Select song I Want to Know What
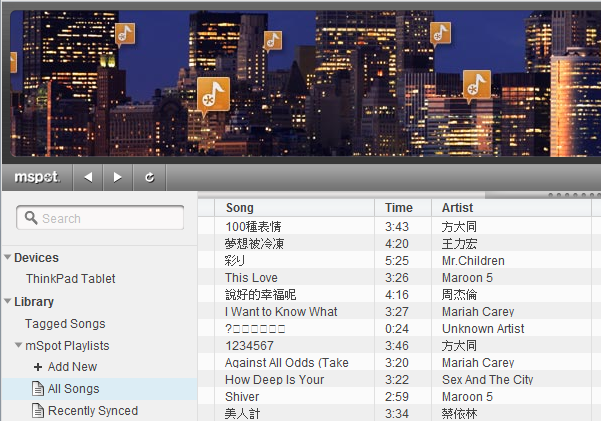Viewport: 601px width, 421px height. tap(281, 311)
